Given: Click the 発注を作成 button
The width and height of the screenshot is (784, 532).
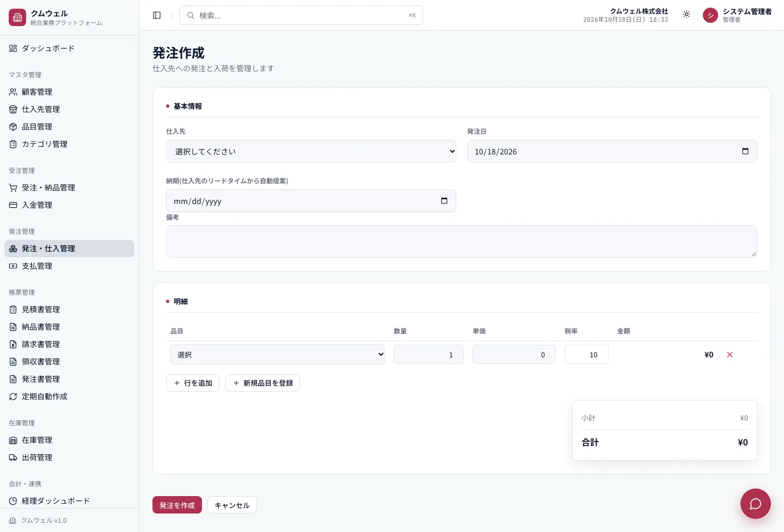Looking at the screenshot, I should (x=177, y=505).
